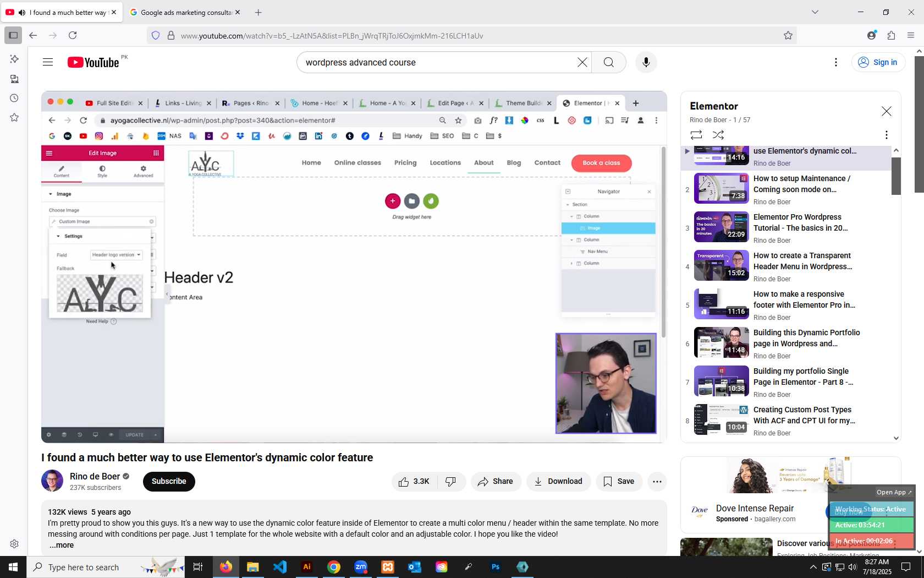Open sidebar history clock icon
924x578 pixels.
pyautogui.click(x=14, y=98)
